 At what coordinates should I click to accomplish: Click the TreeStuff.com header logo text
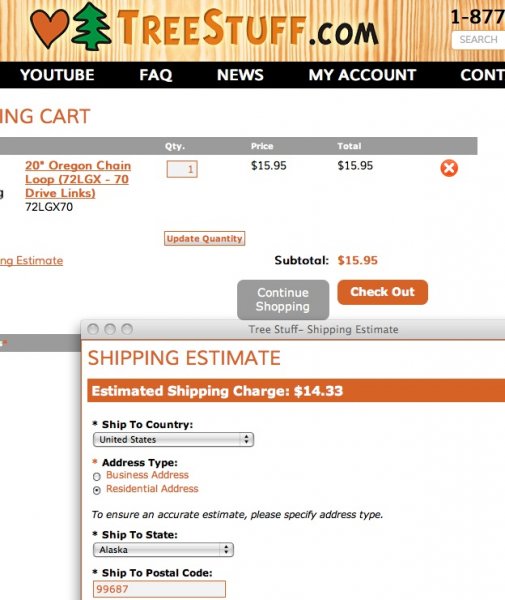tap(248, 28)
